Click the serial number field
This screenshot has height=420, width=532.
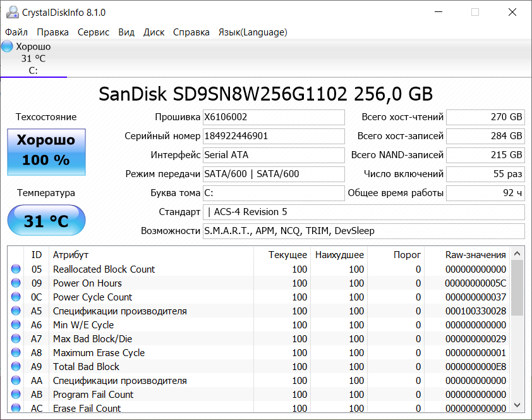(x=274, y=136)
